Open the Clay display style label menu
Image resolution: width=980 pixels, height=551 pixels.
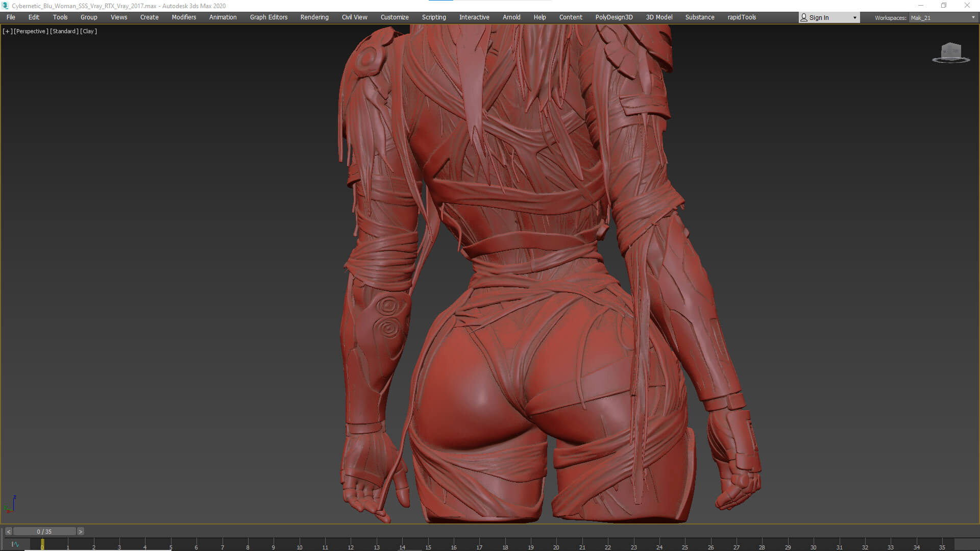(x=89, y=31)
